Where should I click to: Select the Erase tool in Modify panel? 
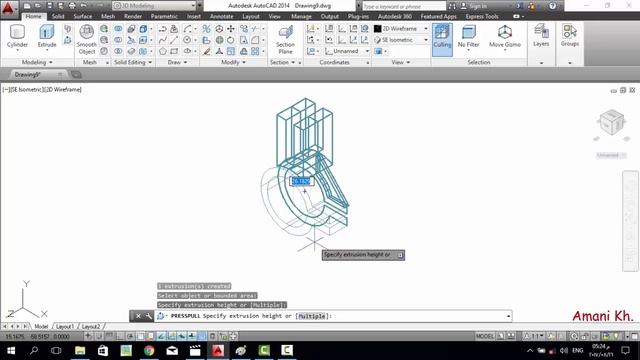click(x=207, y=51)
